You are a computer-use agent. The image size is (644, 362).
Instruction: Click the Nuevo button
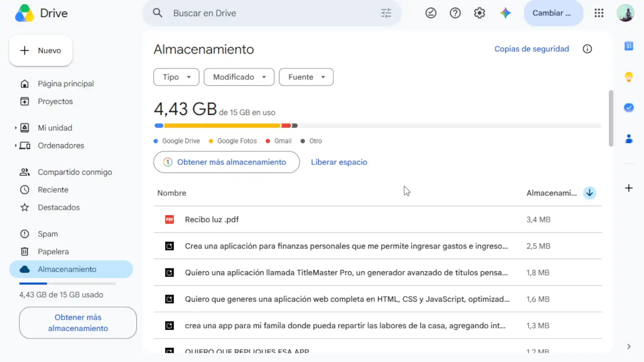[41, 51]
